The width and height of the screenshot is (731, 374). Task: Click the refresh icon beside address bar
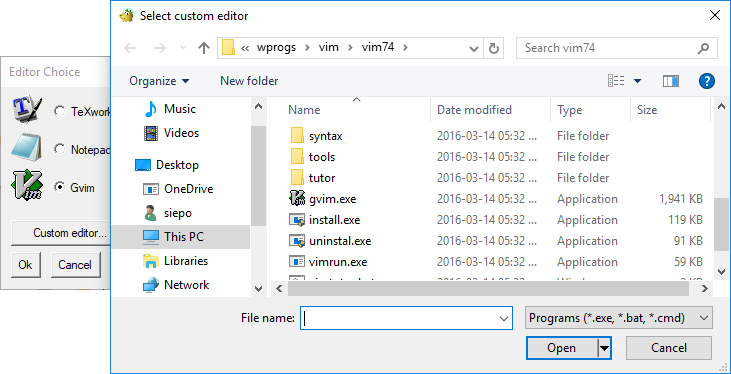point(493,48)
